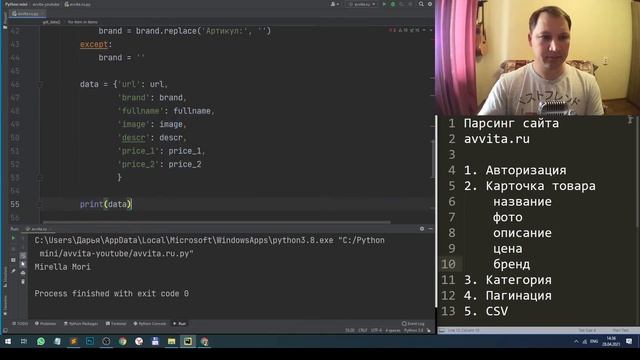Click 'price_2' key in data dict
The image size is (640, 360).
(138, 164)
